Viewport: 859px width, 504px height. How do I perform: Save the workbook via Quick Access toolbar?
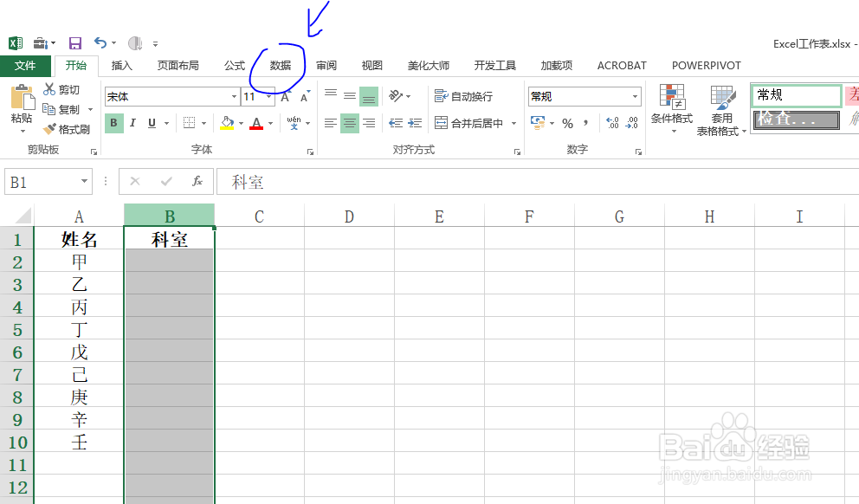click(x=74, y=42)
